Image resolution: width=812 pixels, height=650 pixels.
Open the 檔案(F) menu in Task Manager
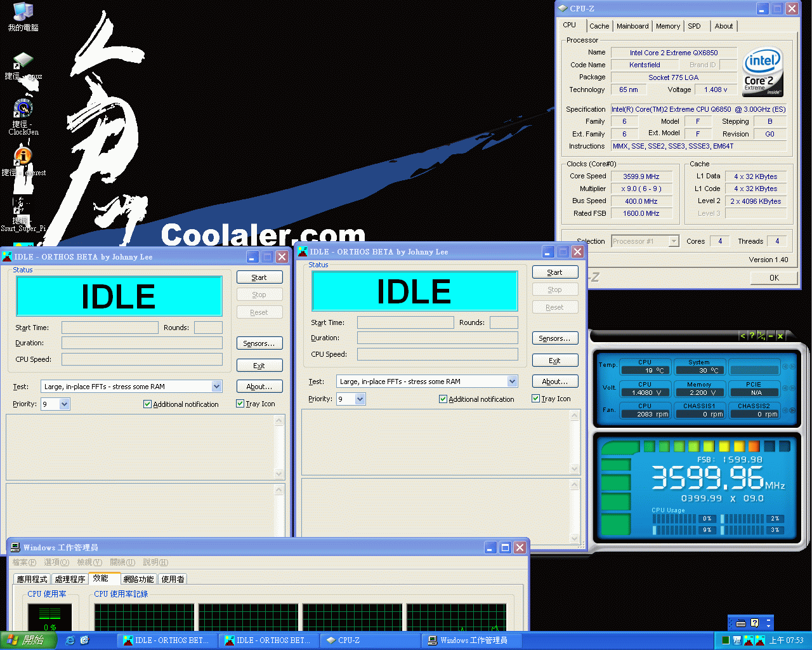coord(24,562)
